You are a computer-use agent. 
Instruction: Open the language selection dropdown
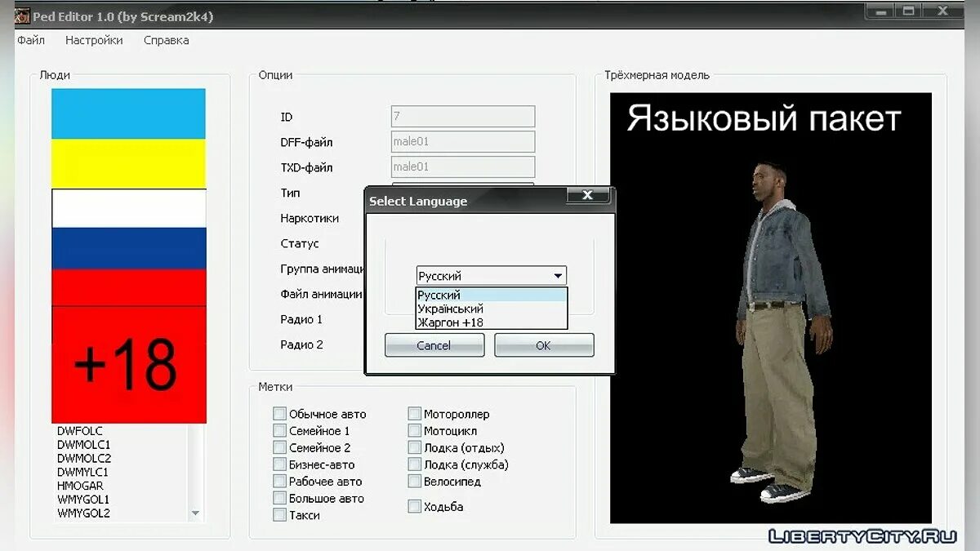tap(557, 274)
